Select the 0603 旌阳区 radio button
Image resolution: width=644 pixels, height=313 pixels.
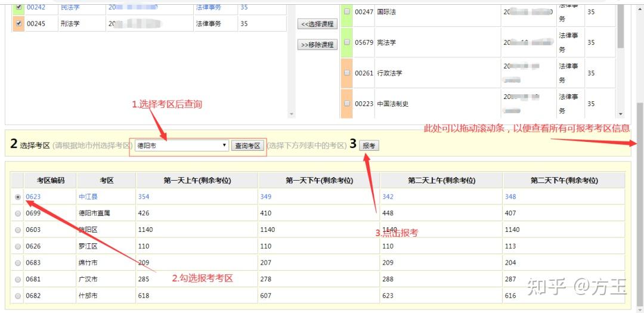[18, 230]
